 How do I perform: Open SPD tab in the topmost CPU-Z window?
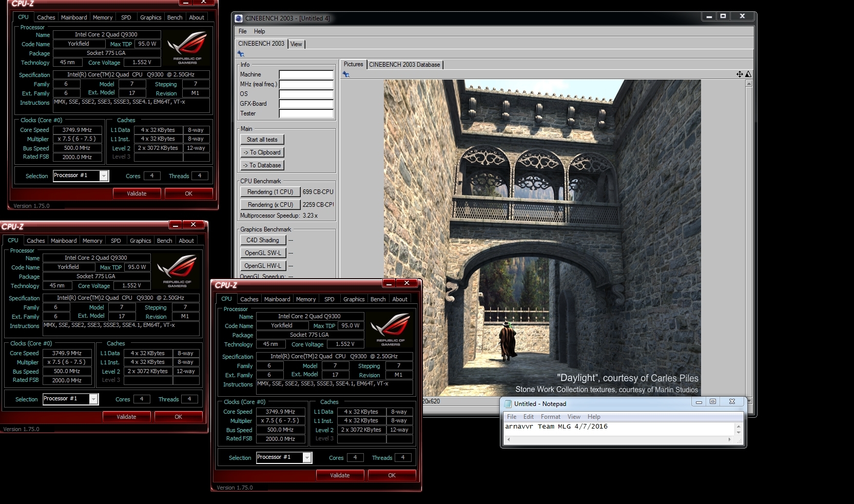point(126,17)
